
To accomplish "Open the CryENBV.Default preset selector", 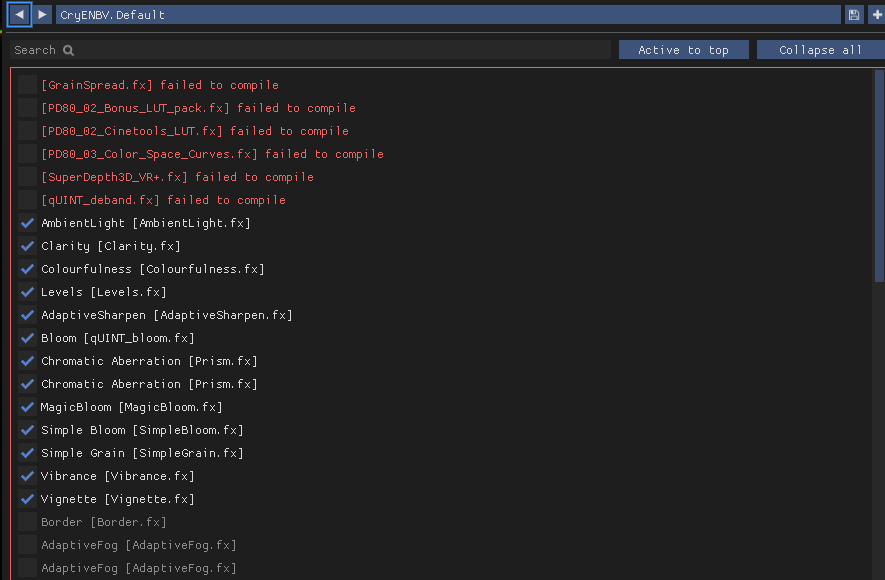I will click(447, 15).
